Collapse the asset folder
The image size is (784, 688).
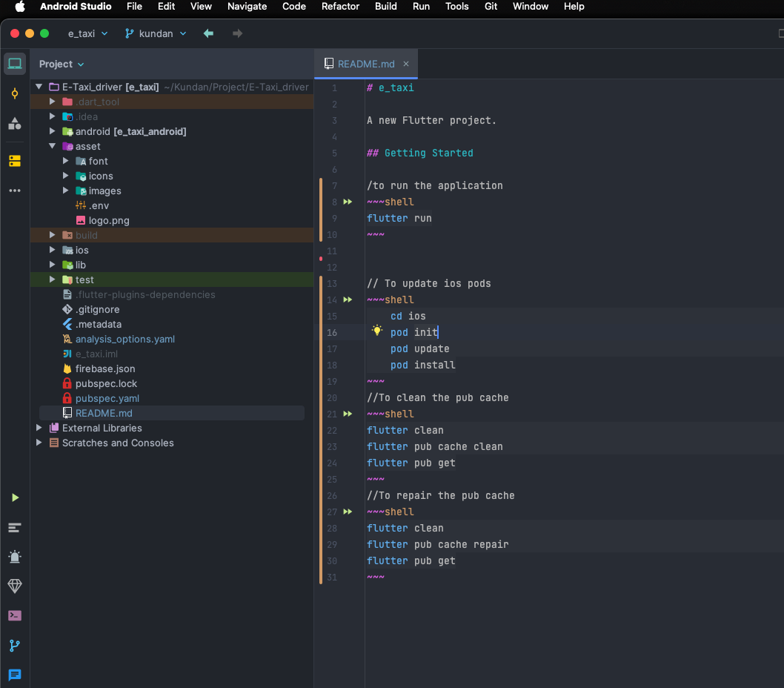(52, 146)
